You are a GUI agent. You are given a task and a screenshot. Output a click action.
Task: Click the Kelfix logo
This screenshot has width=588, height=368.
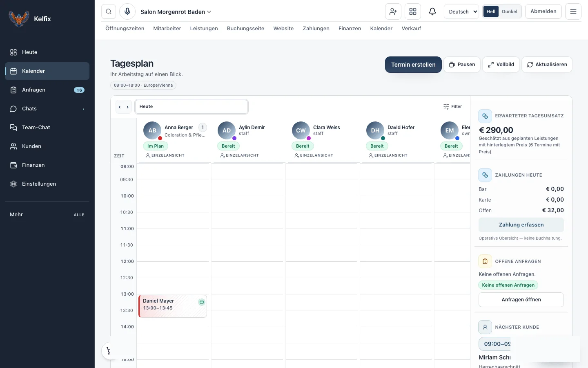pyautogui.click(x=19, y=18)
